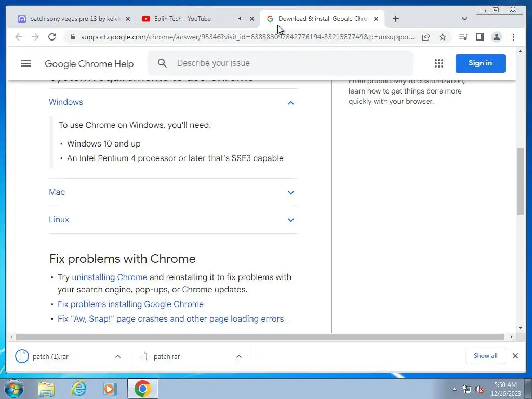Click the Mac section heading
The height and width of the screenshot is (399, 532).
pos(57,192)
